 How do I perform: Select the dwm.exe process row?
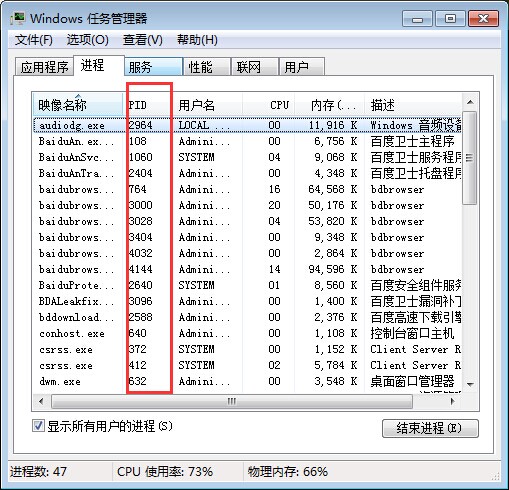pyautogui.click(x=247, y=381)
